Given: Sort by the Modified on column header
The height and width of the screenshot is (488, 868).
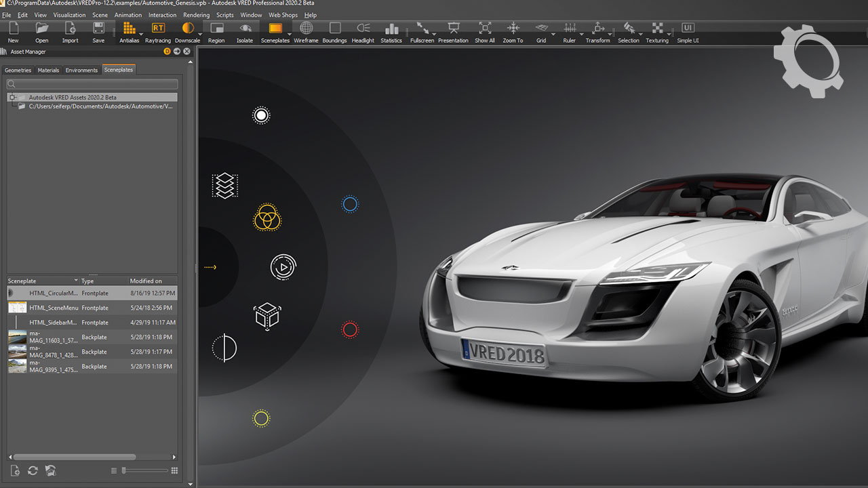Looking at the screenshot, I should (x=146, y=281).
